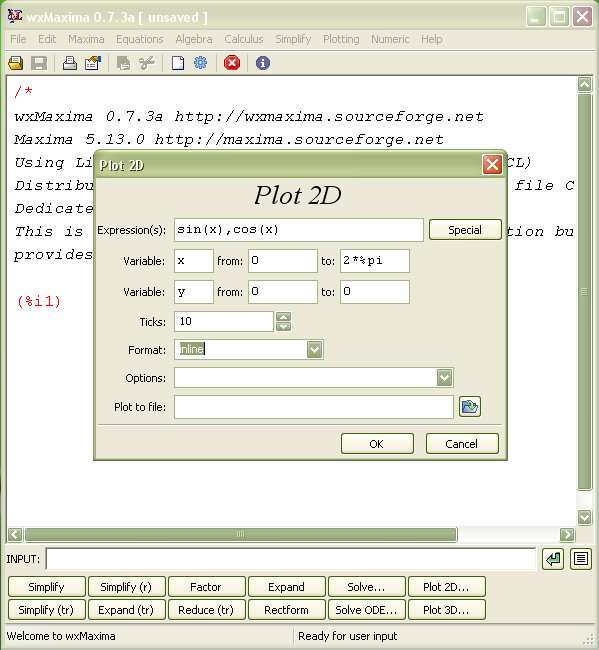Click the Rectform button
Image resolution: width=599 pixels, height=650 pixels.
286,610
